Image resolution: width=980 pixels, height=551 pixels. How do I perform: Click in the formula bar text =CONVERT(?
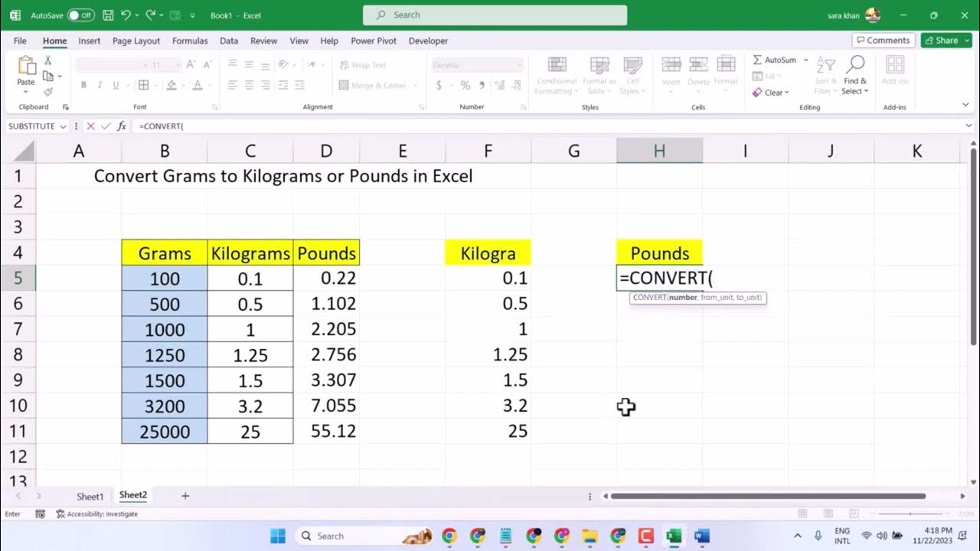tap(162, 126)
